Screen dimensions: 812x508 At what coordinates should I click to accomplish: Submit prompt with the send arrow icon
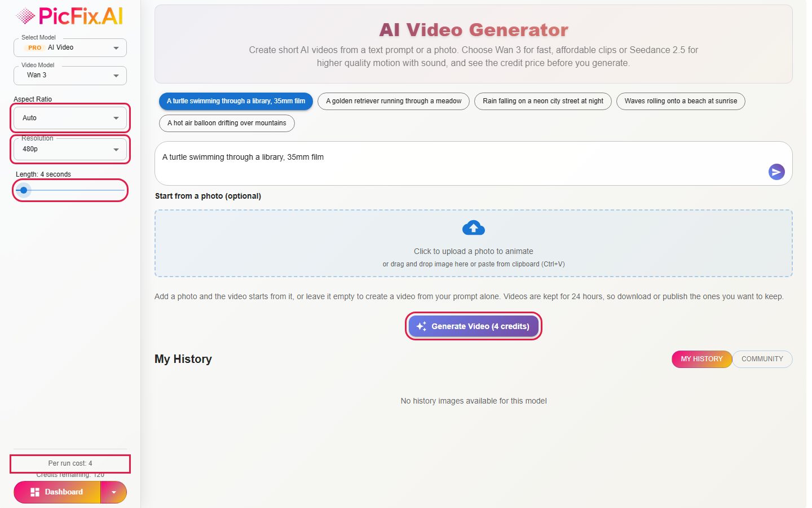(x=776, y=172)
